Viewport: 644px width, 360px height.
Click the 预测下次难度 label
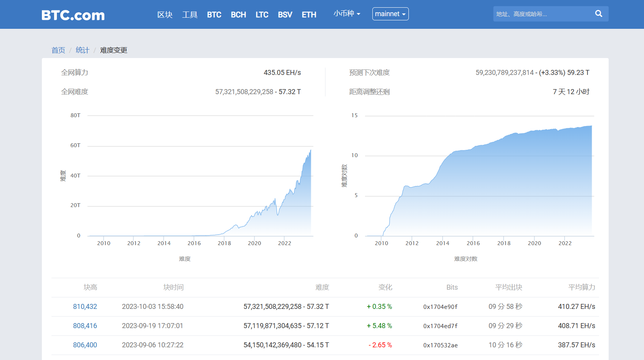coord(369,73)
